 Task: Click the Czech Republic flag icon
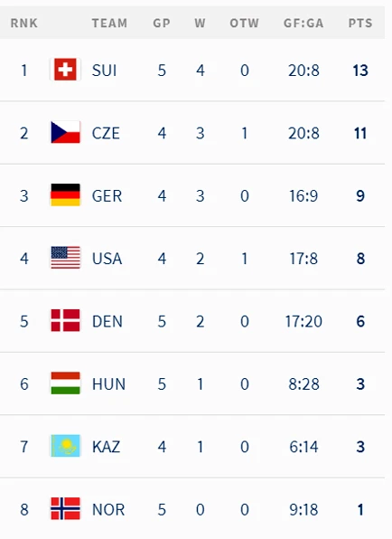(65, 132)
